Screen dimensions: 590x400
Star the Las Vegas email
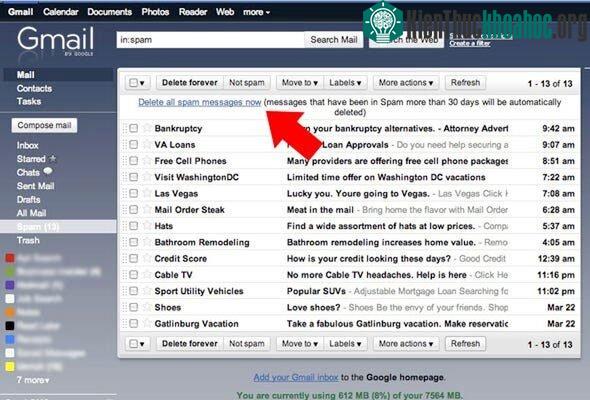(x=147, y=193)
